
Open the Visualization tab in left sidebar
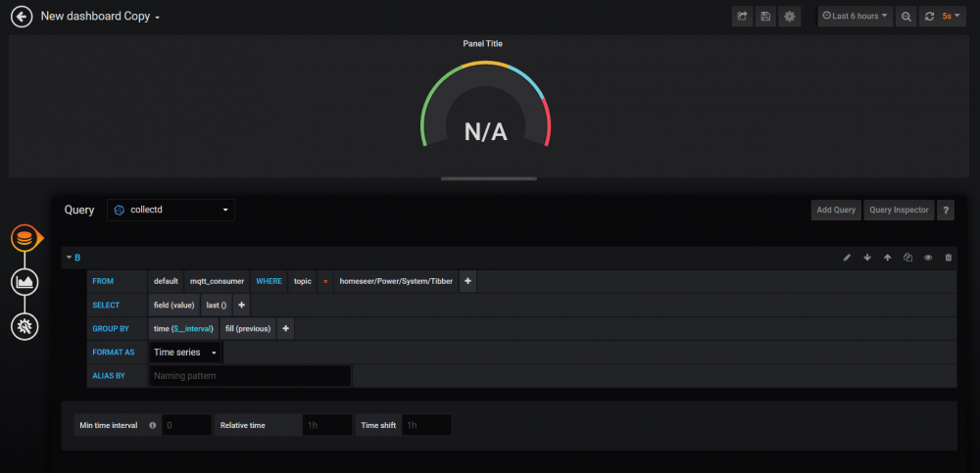pos(24,282)
